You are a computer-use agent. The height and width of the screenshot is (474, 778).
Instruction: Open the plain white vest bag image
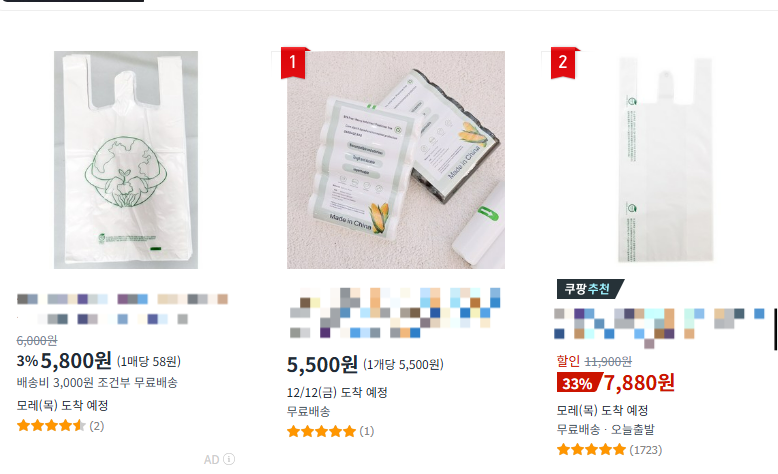[x=665, y=160]
